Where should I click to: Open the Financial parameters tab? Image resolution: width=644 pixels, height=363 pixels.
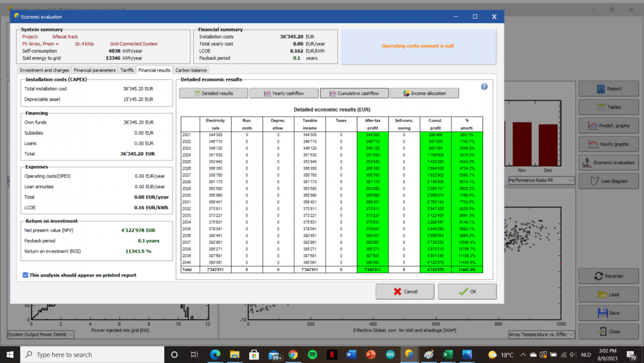coord(95,70)
